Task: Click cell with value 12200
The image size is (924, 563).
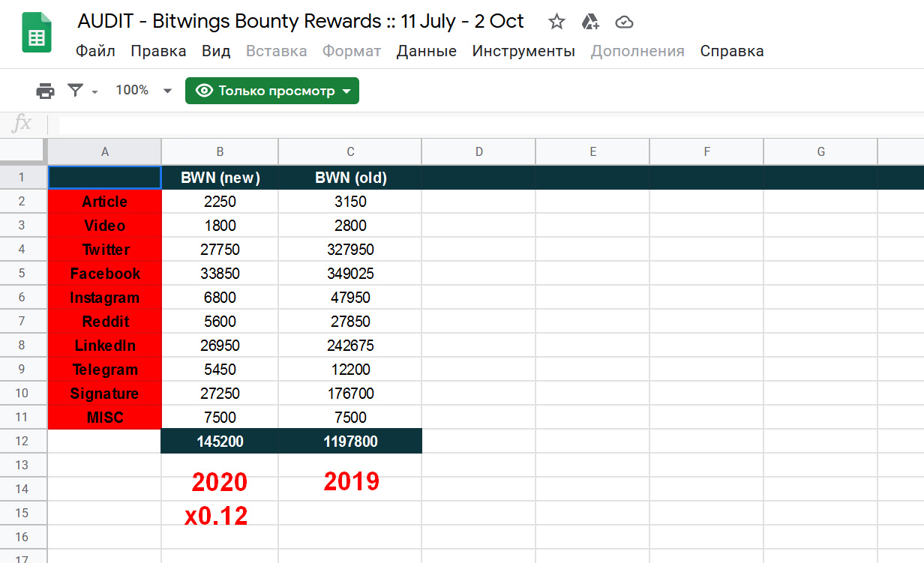Action: [x=350, y=370]
